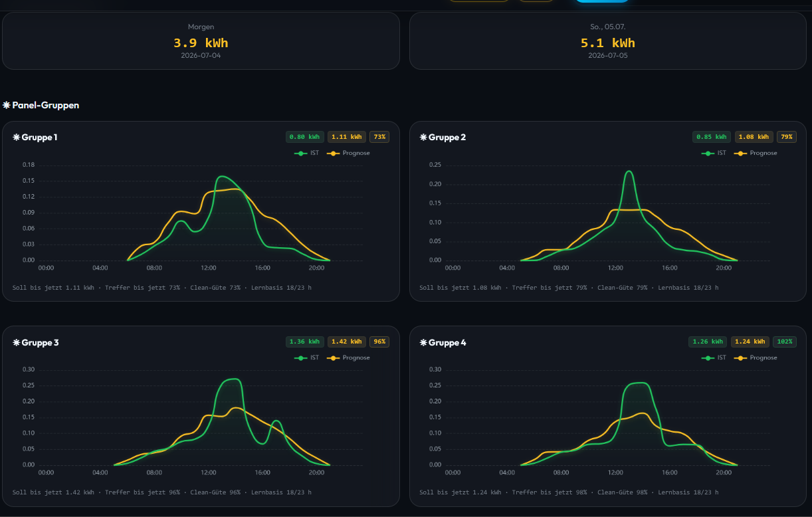Image resolution: width=812 pixels, height=517 pixels.
Task: Click the 12:00 x-axis label in Gruppe 3 chart
Action: 209,473
